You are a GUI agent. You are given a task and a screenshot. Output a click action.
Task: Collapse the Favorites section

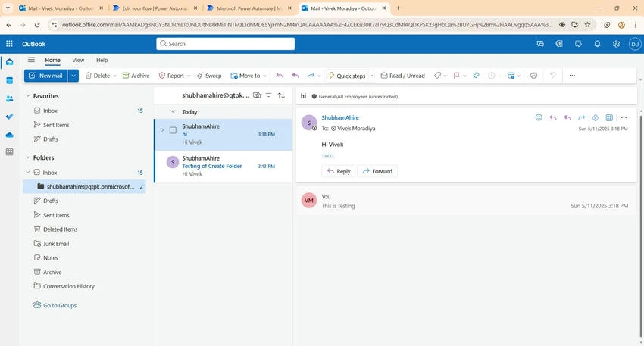(27, 96)
